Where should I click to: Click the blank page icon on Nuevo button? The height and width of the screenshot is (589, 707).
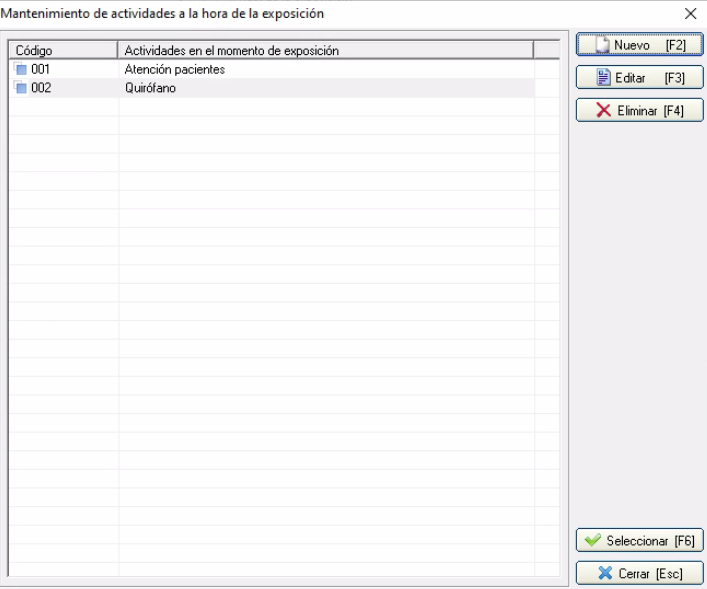pos(602,46)
